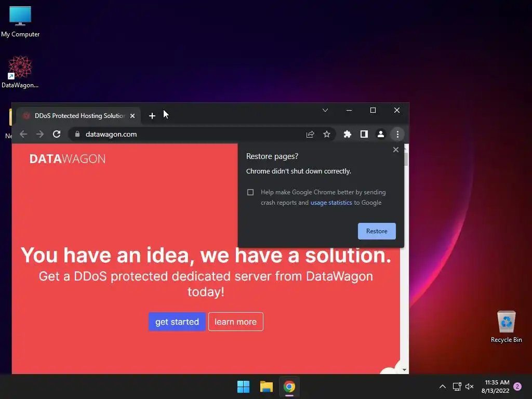Select the DDoS Protected Hosting Solutions tab

[x=79, y=116]
